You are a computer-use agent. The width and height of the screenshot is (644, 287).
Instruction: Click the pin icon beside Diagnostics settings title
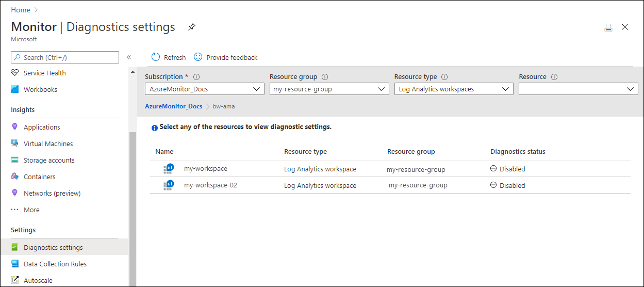tap(192, 27)
